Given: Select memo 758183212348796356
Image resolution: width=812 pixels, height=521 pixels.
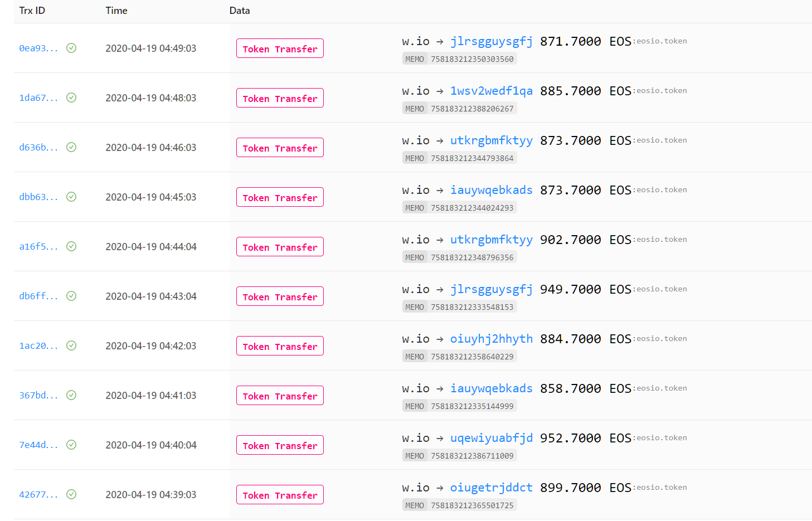Looking at the screenshot, I should 472,257.
